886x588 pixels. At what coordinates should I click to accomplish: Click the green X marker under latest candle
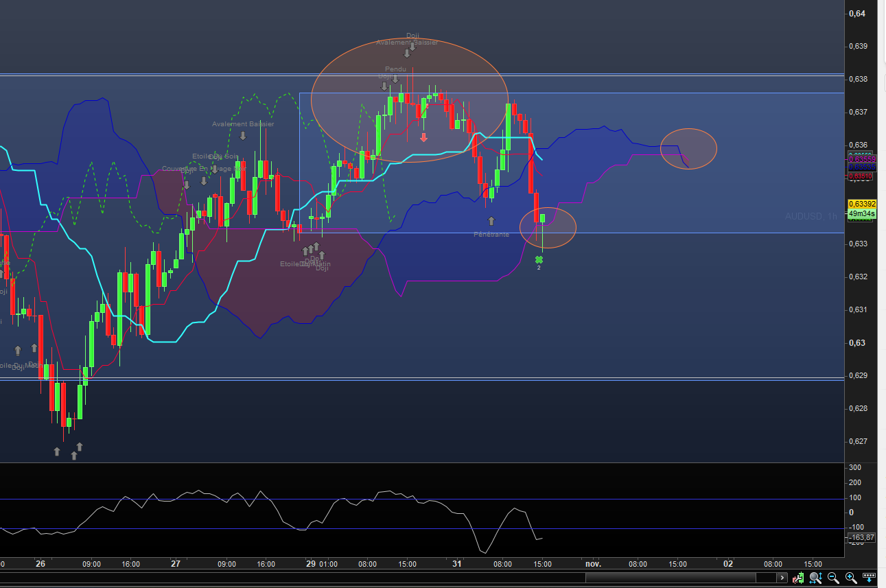(x=539, y=259)
